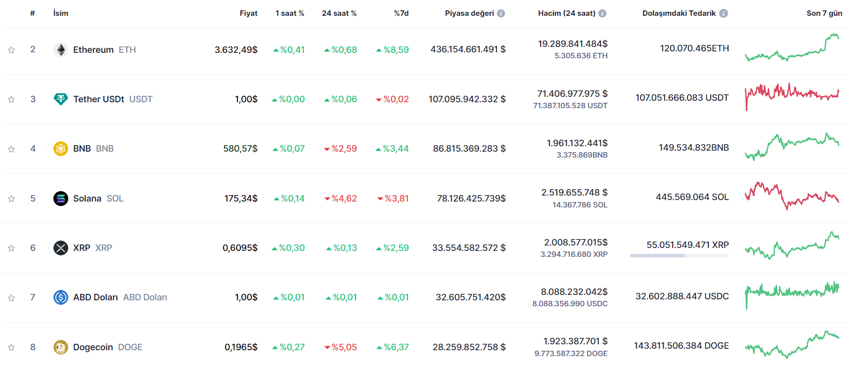Click the Dogecoin logo icon
This screenshot has width=868, height=368.
tap(61, 347)
